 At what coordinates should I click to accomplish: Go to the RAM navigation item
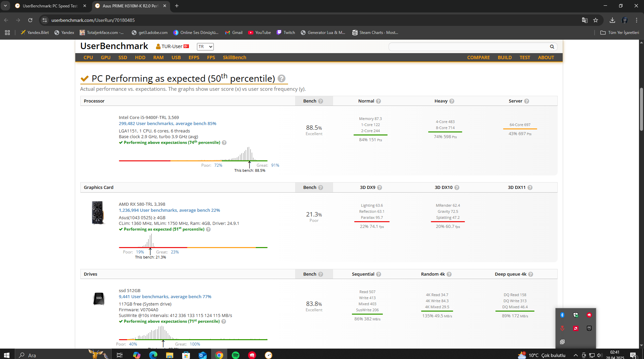pyautogui.click(x=158, y=57)
